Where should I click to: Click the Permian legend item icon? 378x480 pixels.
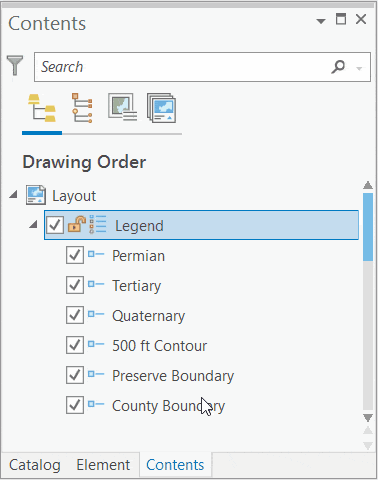pos(96,255)
